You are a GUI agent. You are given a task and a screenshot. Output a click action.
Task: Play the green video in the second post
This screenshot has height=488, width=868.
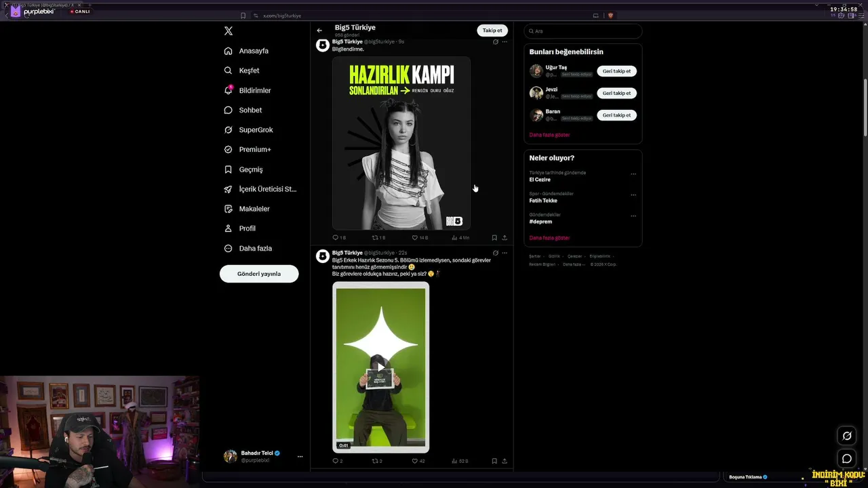[380, 367]
